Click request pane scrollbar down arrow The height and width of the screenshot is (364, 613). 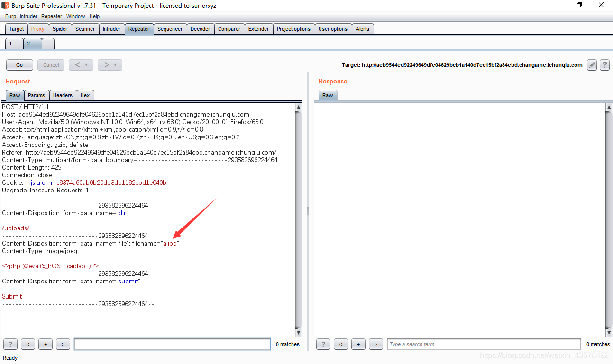tap(298, 333)
